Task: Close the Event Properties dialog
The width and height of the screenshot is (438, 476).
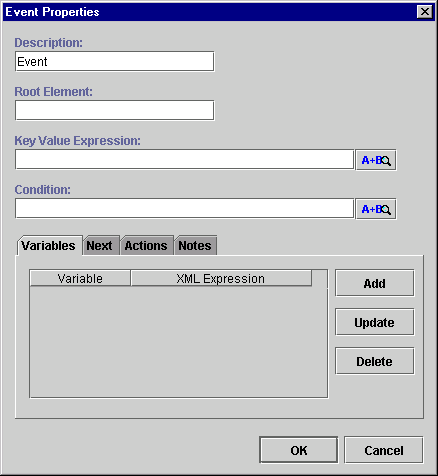Action: (425, 12)
